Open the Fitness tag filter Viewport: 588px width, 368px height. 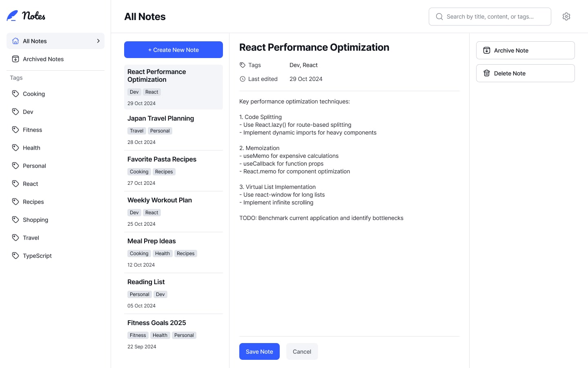pyautogui.click(x=32, y=130)
